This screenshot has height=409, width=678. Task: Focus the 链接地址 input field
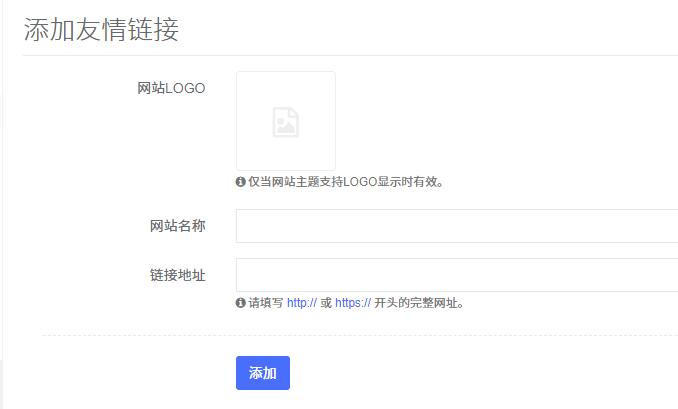pos(456,275)
